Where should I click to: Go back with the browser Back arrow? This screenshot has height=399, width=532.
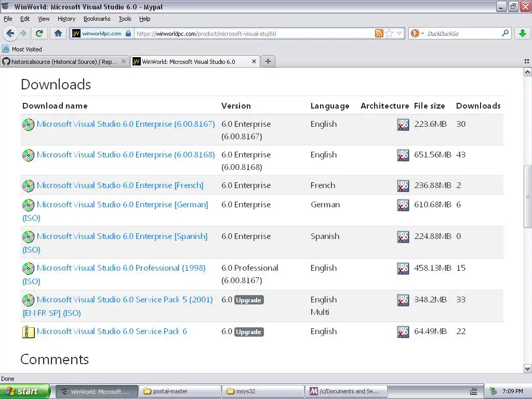tap(10, 33)
